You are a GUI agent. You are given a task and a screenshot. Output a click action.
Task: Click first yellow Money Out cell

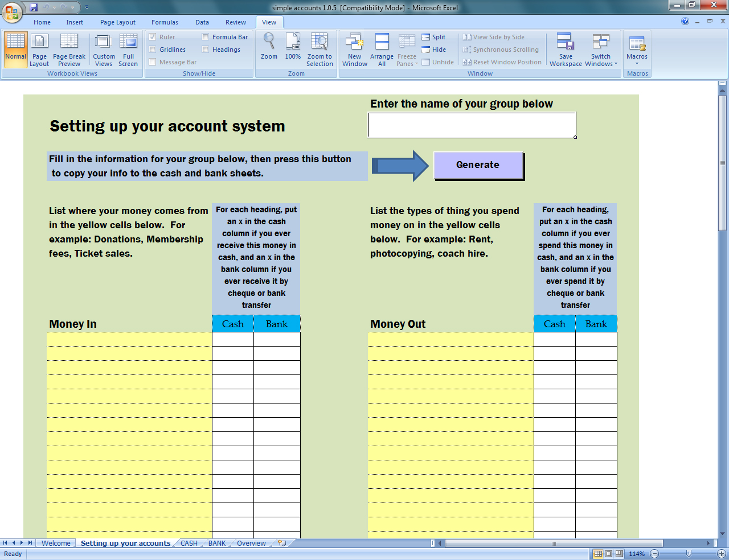[450, 339]
